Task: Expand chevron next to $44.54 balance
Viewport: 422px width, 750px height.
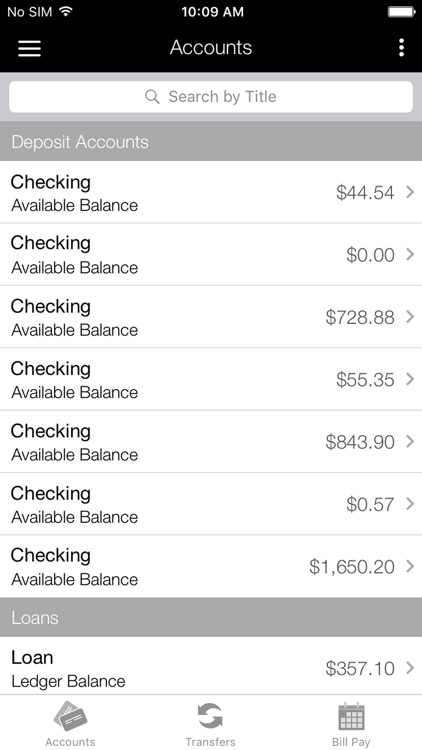Action: coord(410,192)
